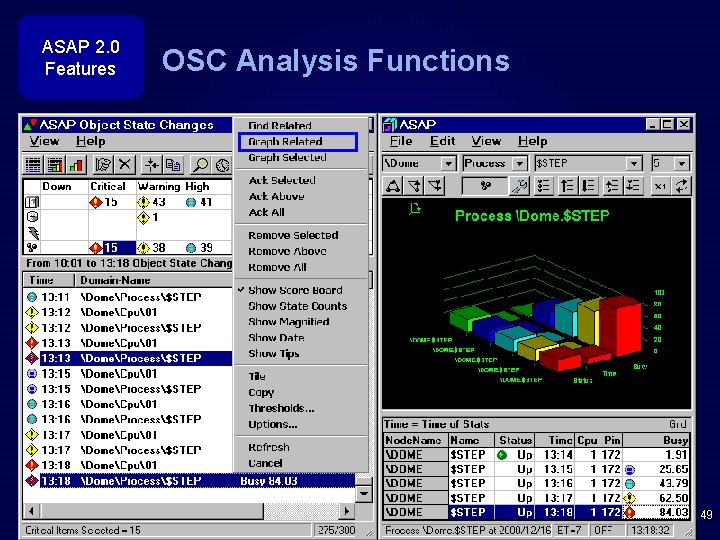Screen dimensions: 720x540
Task: Choose Thresholds... from context menu
Action: pos(281,408)
